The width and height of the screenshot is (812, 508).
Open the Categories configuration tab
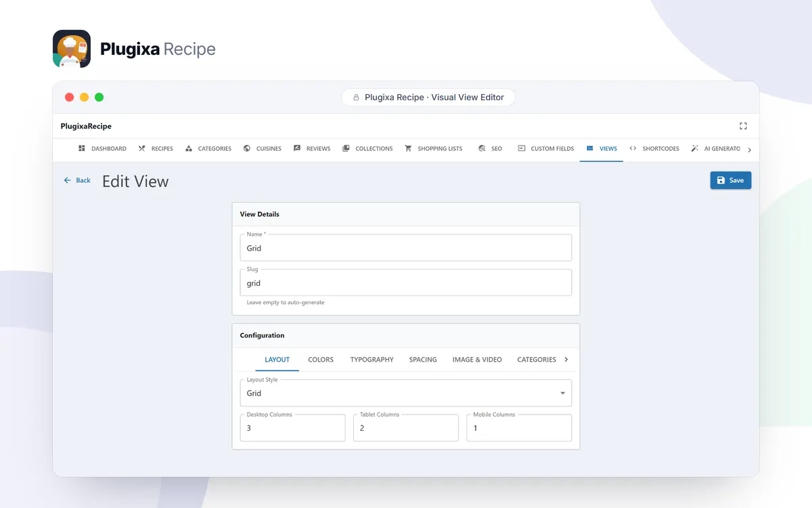point(537,360)
